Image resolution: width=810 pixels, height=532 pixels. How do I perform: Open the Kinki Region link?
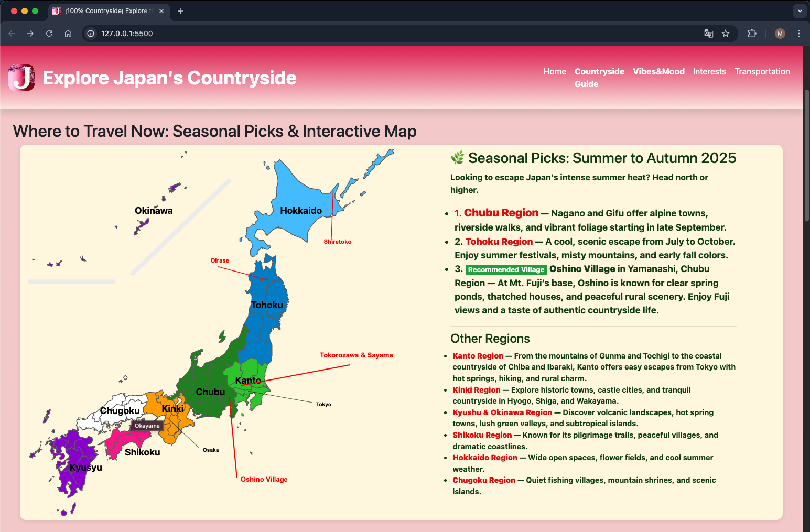[476, 390]
